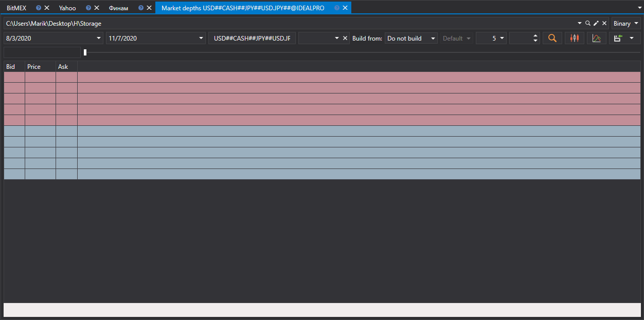This screenshot has width=644, height=320.
Task: Close the Финам tab
Action: pos(149,8)
